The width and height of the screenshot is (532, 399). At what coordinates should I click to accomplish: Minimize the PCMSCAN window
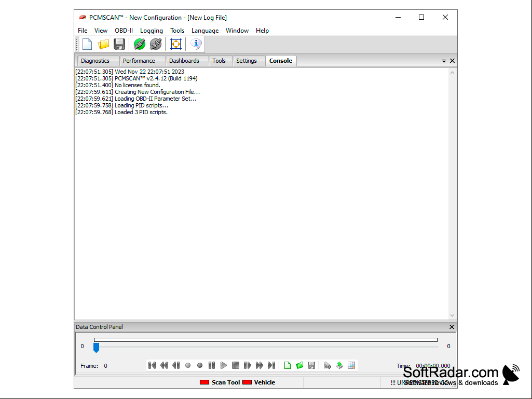[398, 17]
